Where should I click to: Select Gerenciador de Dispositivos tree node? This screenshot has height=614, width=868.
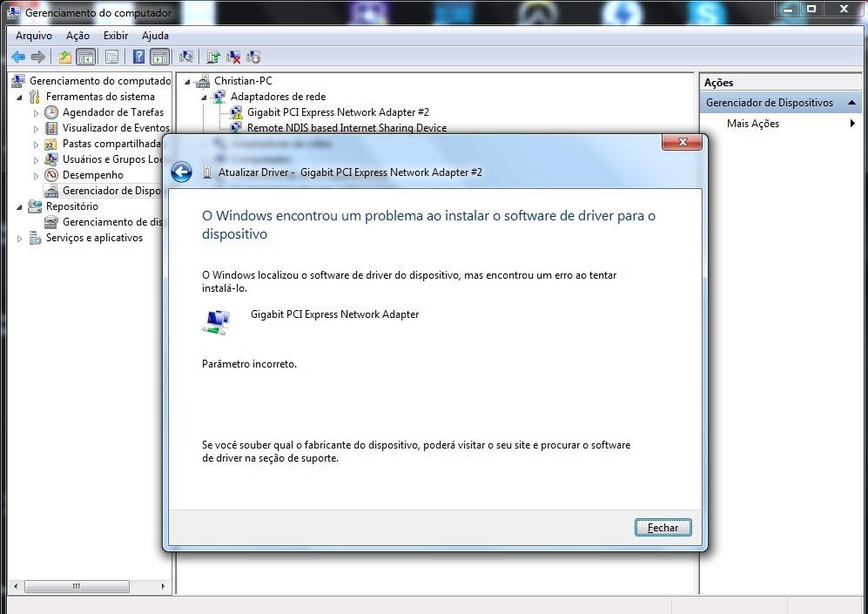(111, 191)
